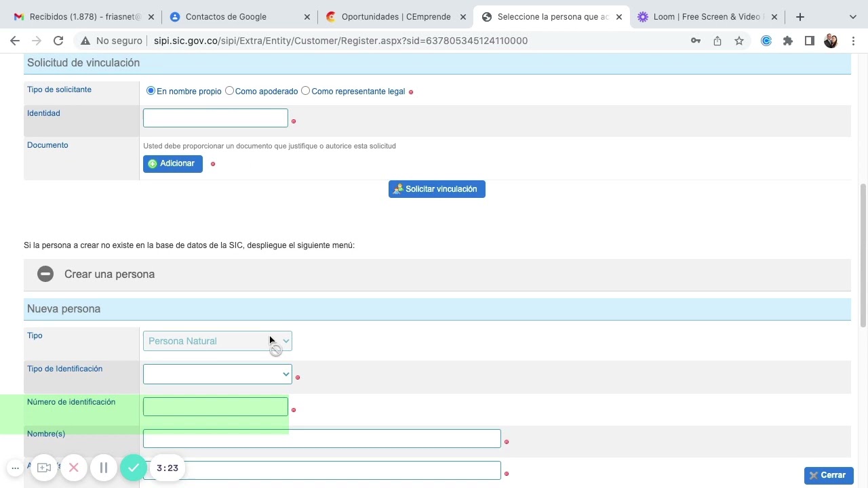Open a new browser tab
Viewport: 868px width, 488px height.
click(x=800, y=16)
